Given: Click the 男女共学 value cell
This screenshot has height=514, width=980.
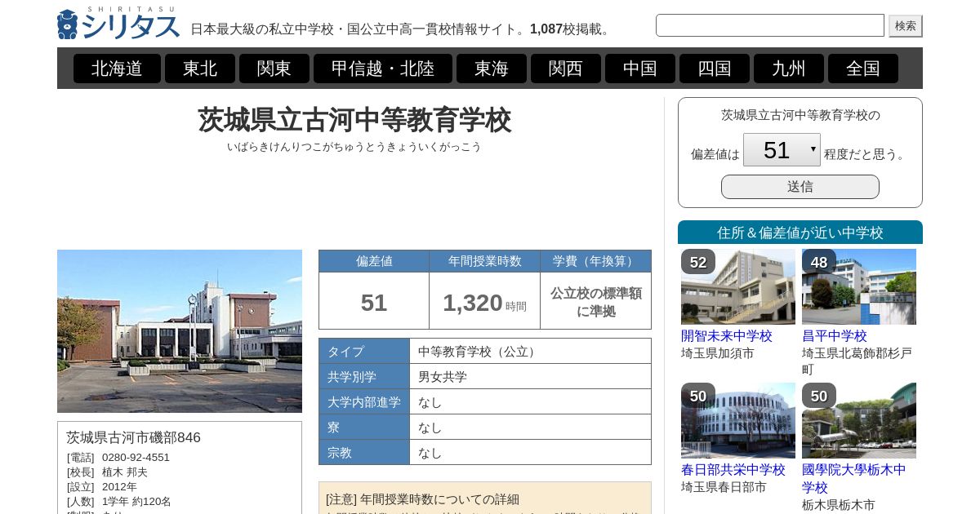Looking at the screenshot, I should [531, 377].
